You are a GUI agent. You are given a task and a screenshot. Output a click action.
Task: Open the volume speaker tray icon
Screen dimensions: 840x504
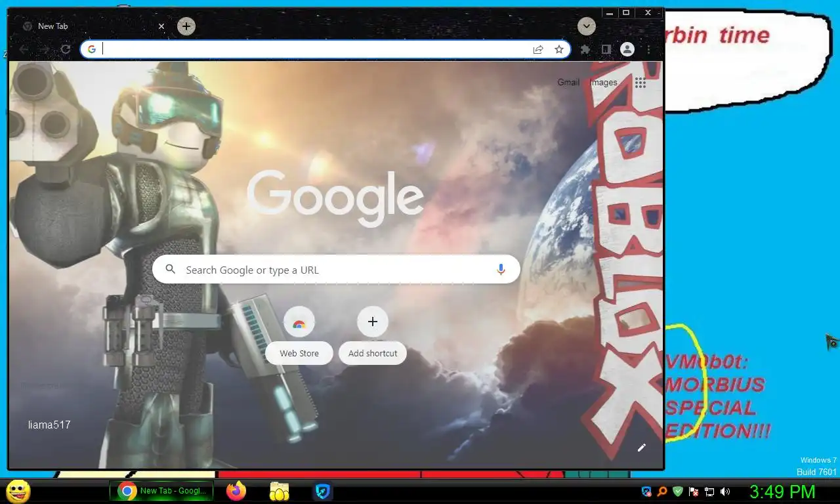coord(725,491)
